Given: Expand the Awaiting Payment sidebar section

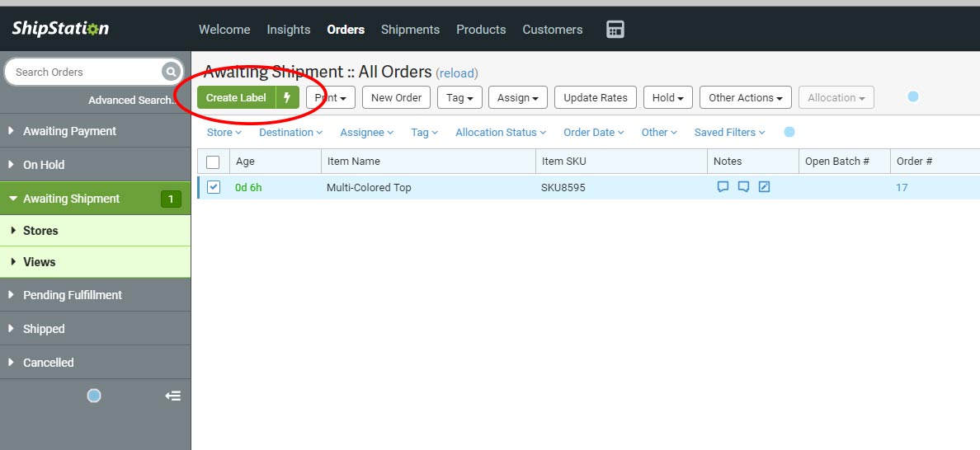Looking at the screenshot, I should tap(69, 131).
